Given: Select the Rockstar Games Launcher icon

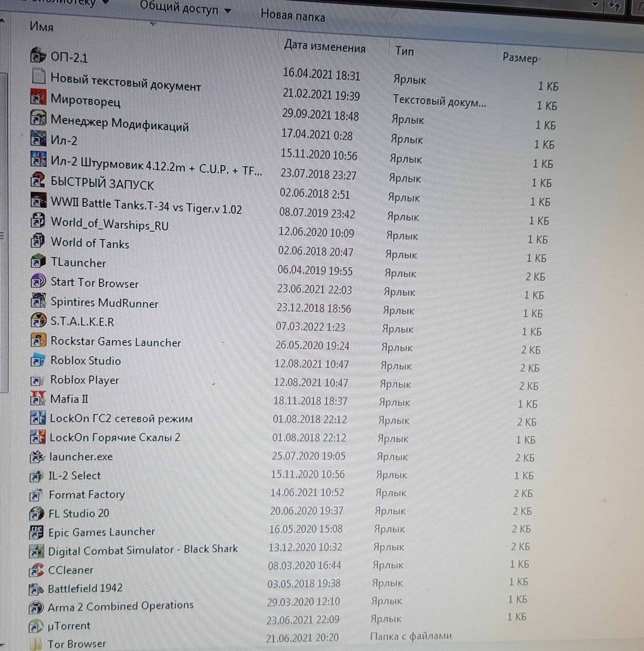Looking at the screenshot, I should pyautogui.click(x=38, y=339).
